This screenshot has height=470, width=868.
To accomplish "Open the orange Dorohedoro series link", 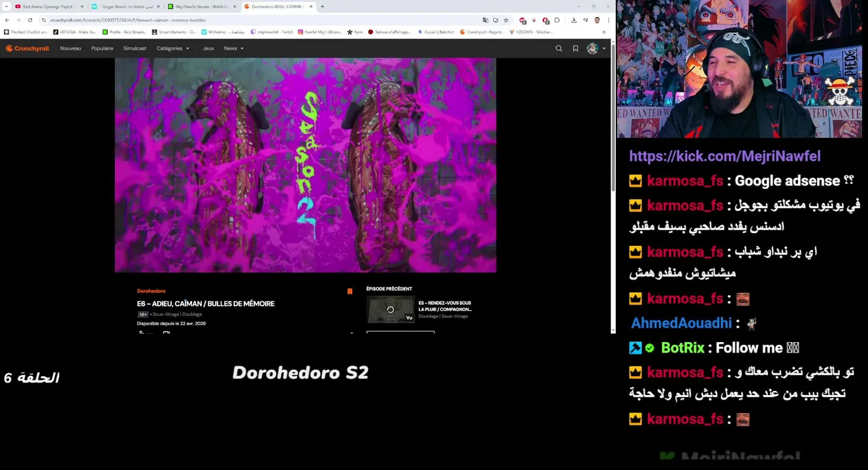I will click(151, 291).
